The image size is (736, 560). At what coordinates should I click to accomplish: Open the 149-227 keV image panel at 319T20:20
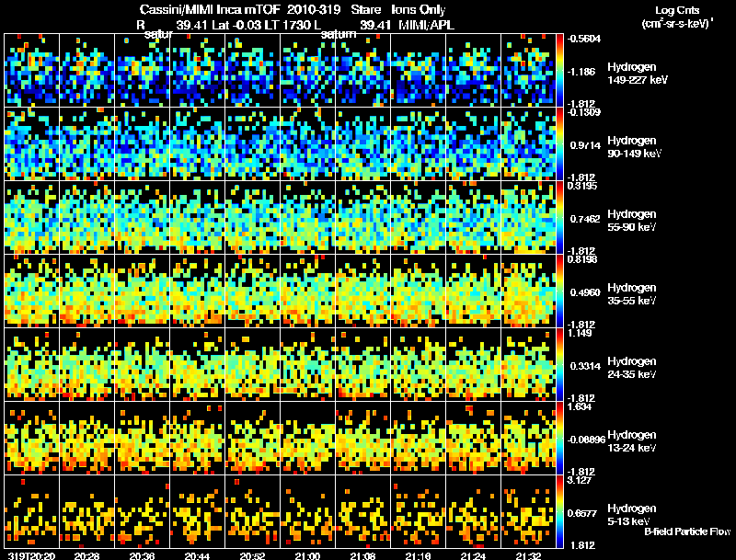[31, 70]
